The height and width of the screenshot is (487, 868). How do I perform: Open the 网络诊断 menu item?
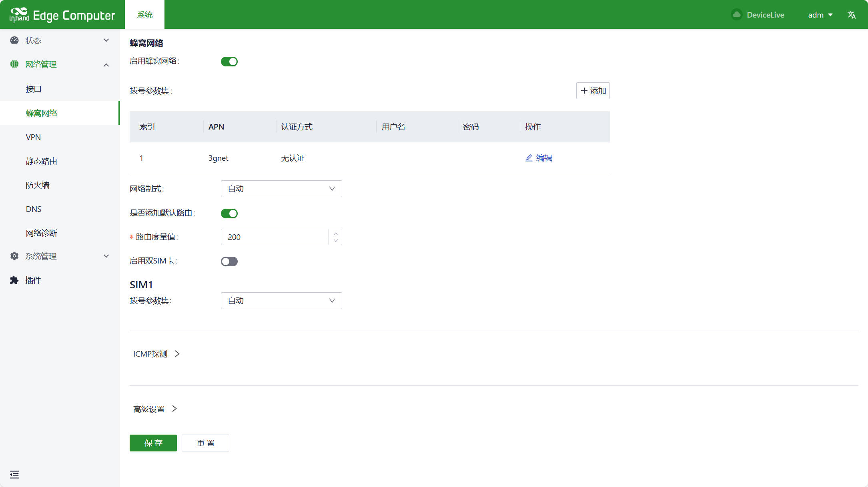(60, 233)
